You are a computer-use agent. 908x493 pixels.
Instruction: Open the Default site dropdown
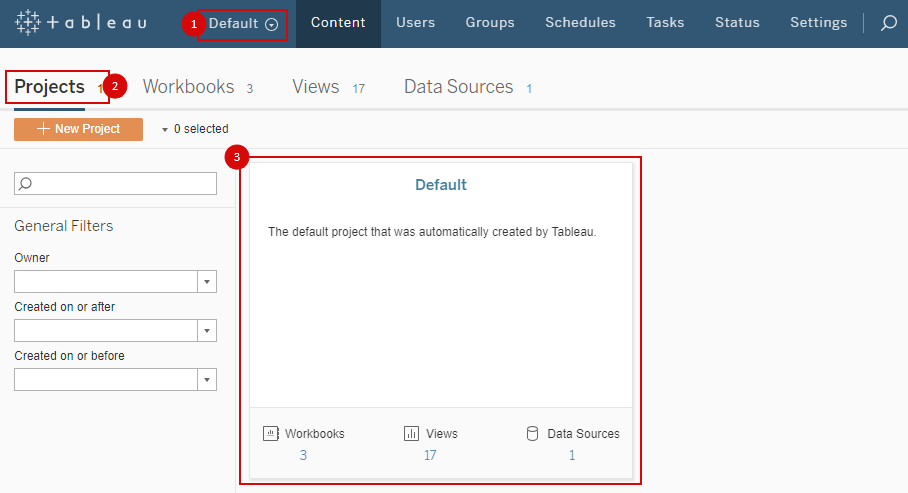click(x=243, y=24)
